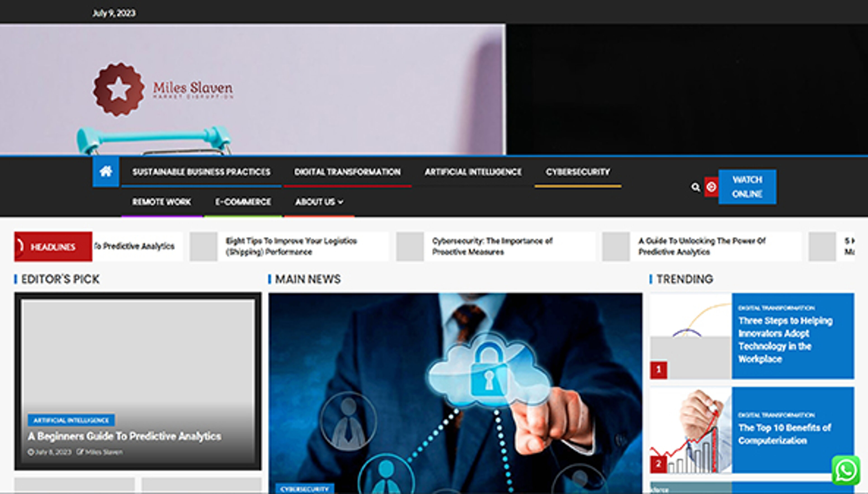Open The Top 10 Benefits of Computerization
The width and height of the screenshot is (868, 494).
coord(784,434)
